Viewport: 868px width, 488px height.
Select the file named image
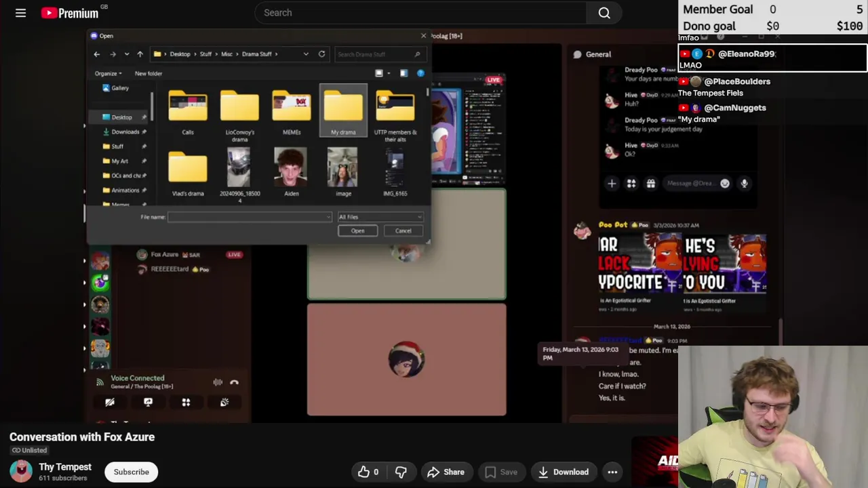pyautogui.click(x=343, y=172)
